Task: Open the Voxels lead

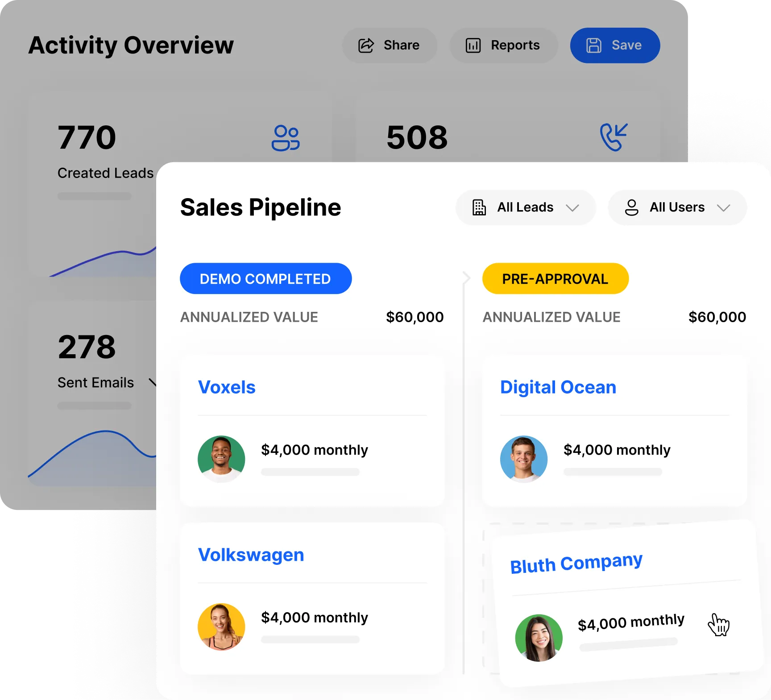Action: coord(227,387)
